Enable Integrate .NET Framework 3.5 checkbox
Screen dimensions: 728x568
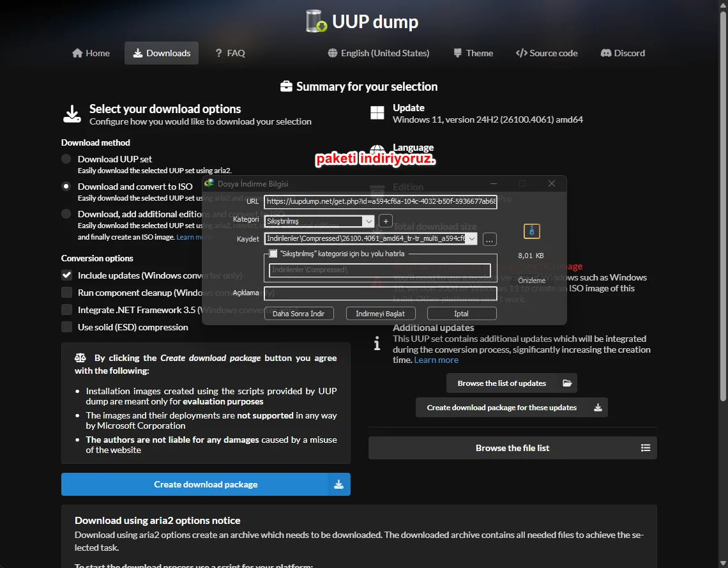click(67, 309)
